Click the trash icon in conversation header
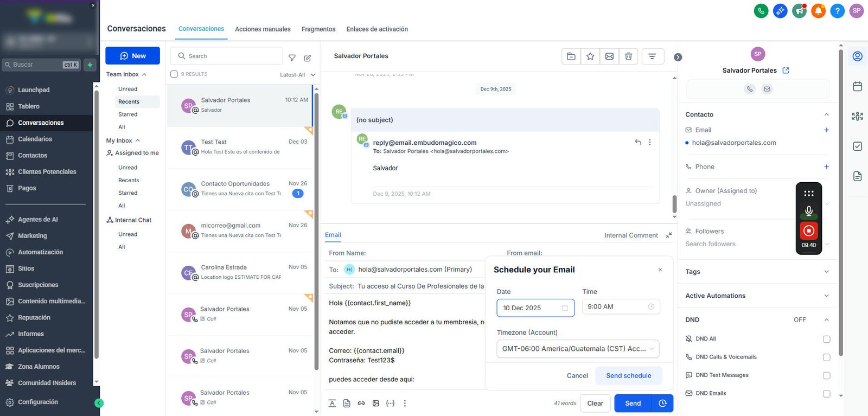This screenshot has width=868, height=416. click(x=628, y=56)
